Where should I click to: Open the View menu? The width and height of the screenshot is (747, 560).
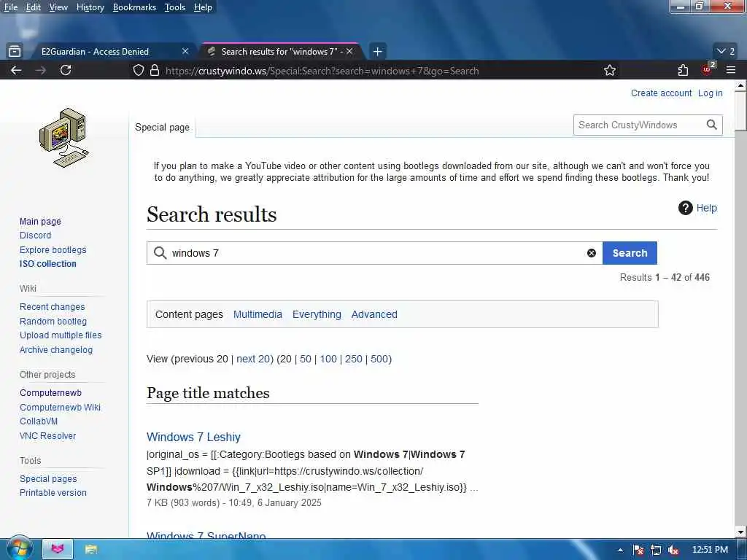58,7
